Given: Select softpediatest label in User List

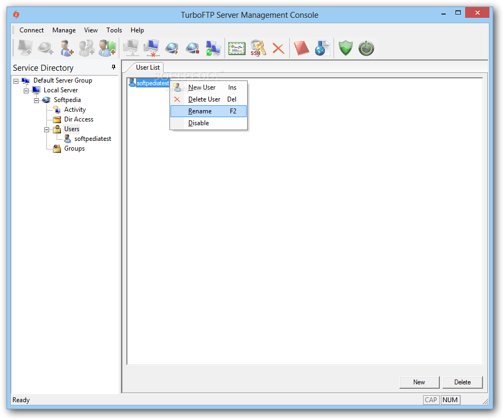Looking at the screenshot, I should coord(153,83).
